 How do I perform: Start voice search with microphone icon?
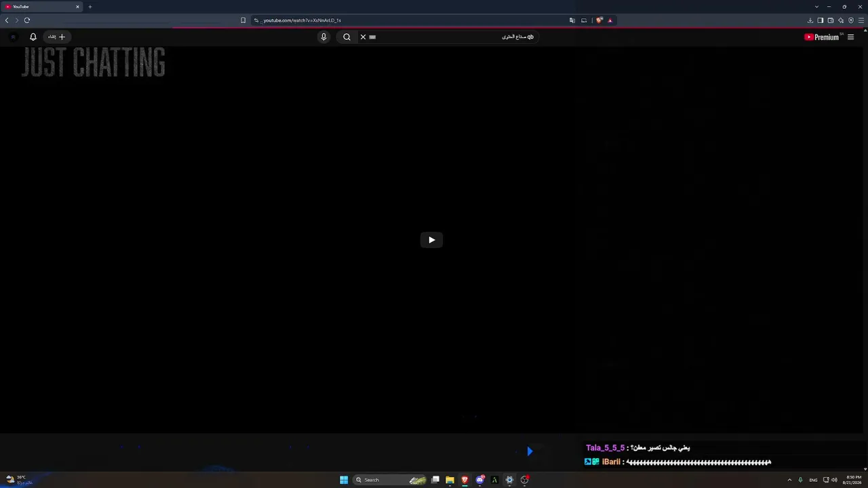click(323, 37)
